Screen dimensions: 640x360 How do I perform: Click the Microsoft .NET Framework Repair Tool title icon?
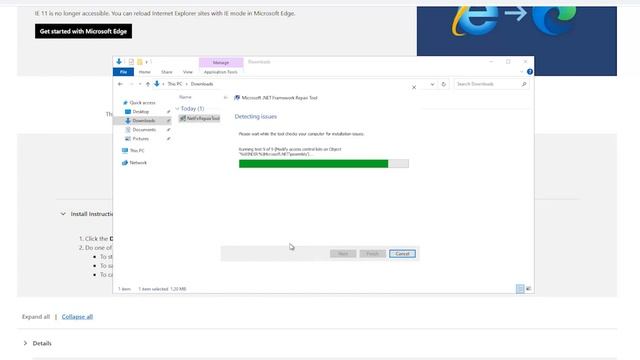(x=237, y=98)
